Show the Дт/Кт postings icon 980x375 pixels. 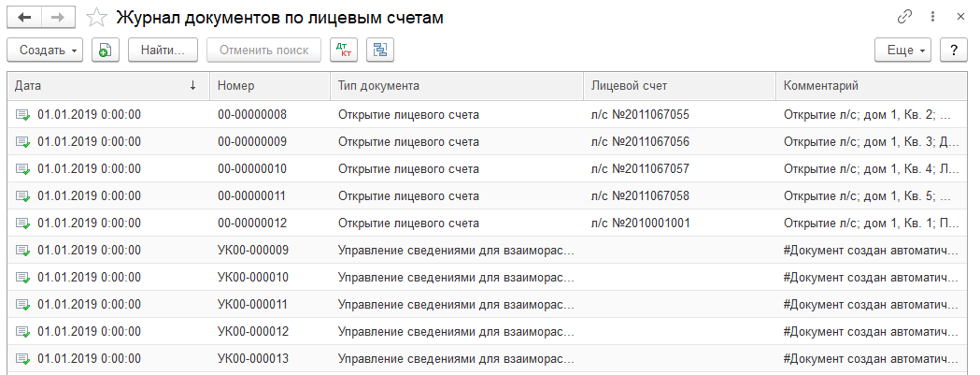(344, 50)
